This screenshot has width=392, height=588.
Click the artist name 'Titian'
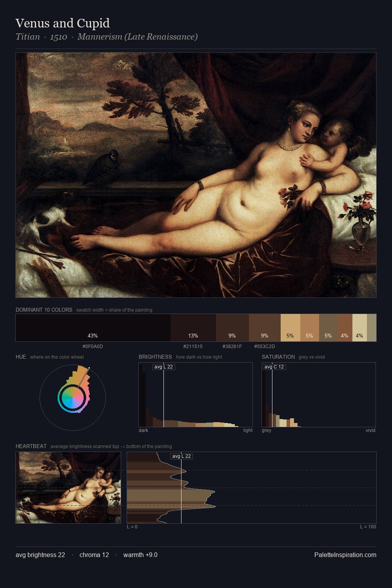[28, 37]
